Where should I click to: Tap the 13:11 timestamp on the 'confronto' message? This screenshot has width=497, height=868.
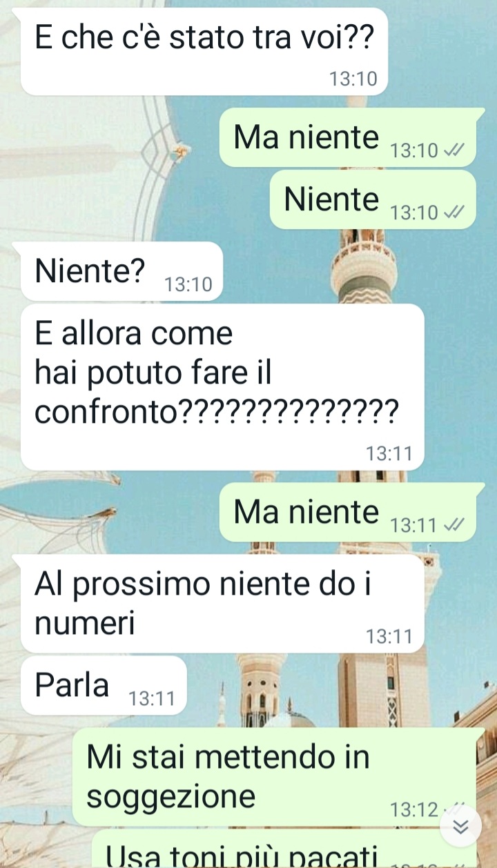point(389,454)
